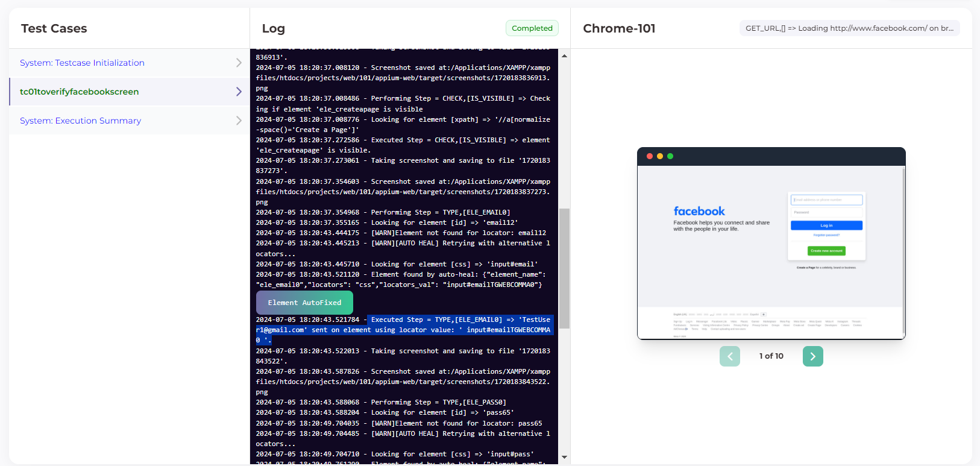Viewport: 980px width, 466px height.
Task: Click log line 'Performing Step = TYPE,[ELE_PASS0]'
Action: (x=381, y=402)
